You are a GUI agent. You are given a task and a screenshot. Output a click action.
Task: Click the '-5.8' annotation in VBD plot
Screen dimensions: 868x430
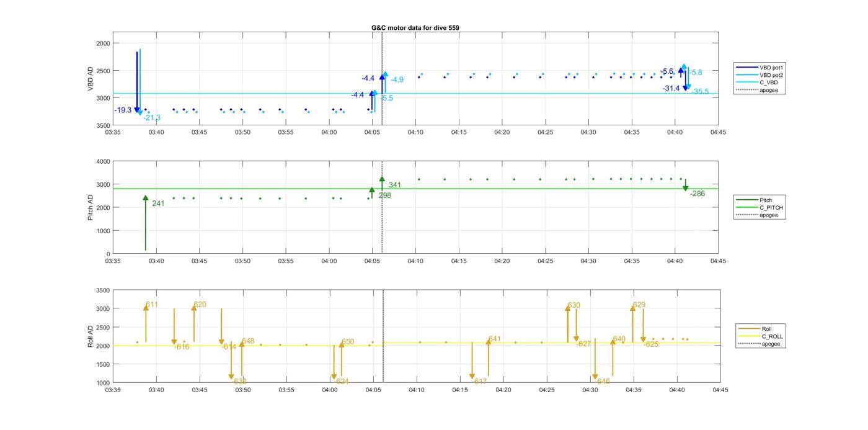696,73
